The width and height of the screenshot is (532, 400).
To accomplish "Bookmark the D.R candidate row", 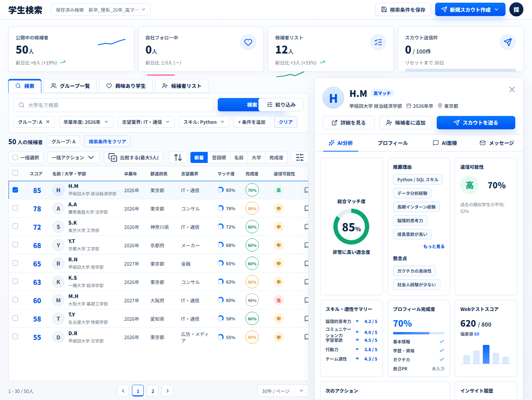I will pyautogui.click(x=306, y=337).
